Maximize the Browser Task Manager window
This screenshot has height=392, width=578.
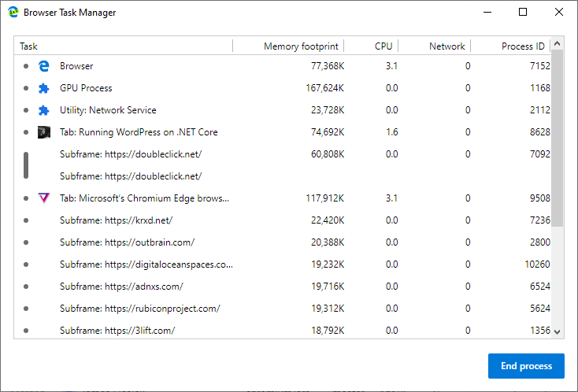coord(523,12)
